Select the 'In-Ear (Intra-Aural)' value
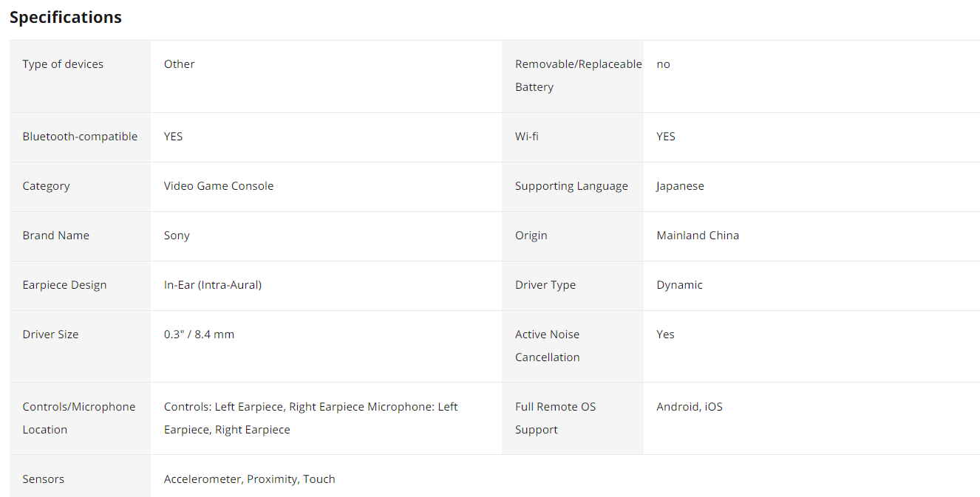 click(213, 285)
